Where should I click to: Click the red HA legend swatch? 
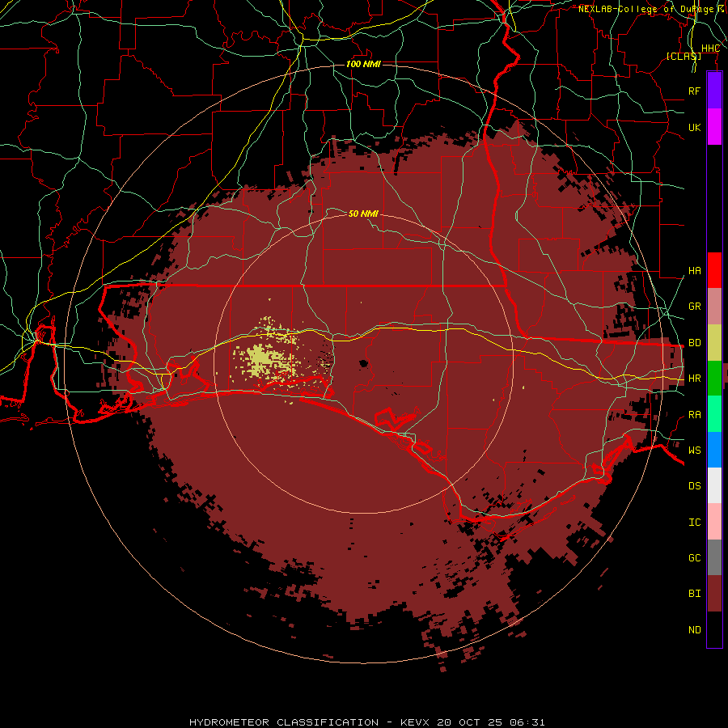point(714,270)
